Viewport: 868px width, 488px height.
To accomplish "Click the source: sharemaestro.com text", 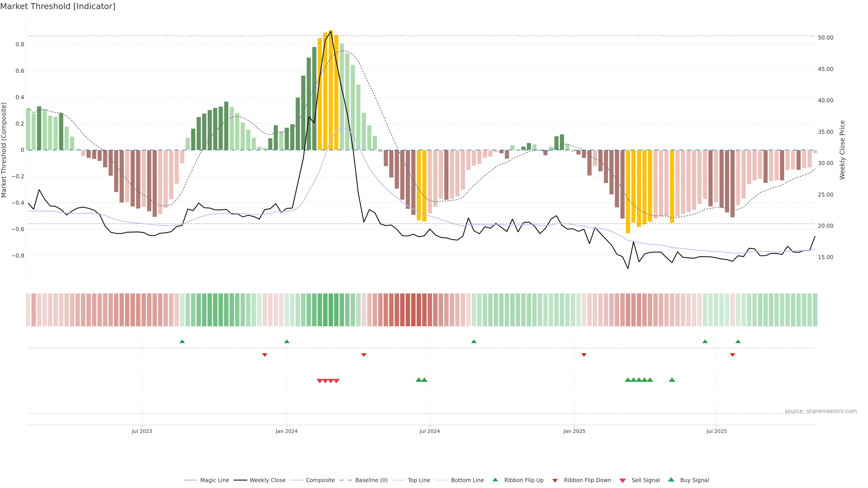I will [821, 411].
